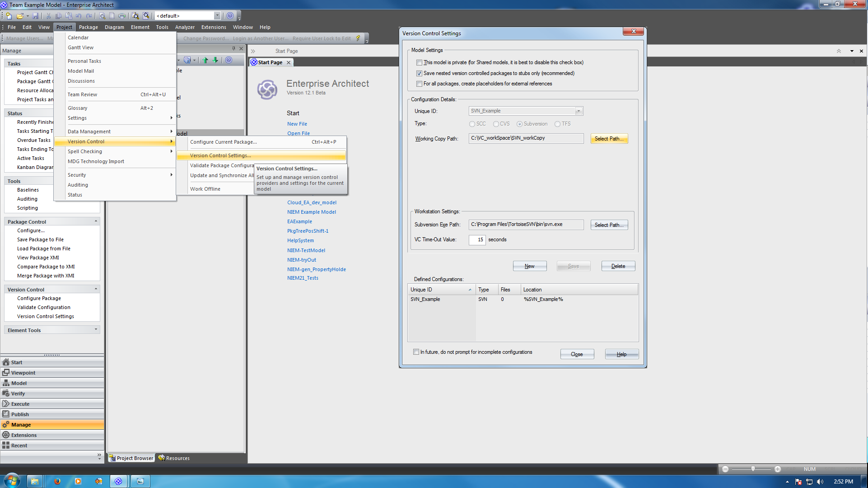
Task: Click the zoom slider handle in status bar
Action: point(753,469)
